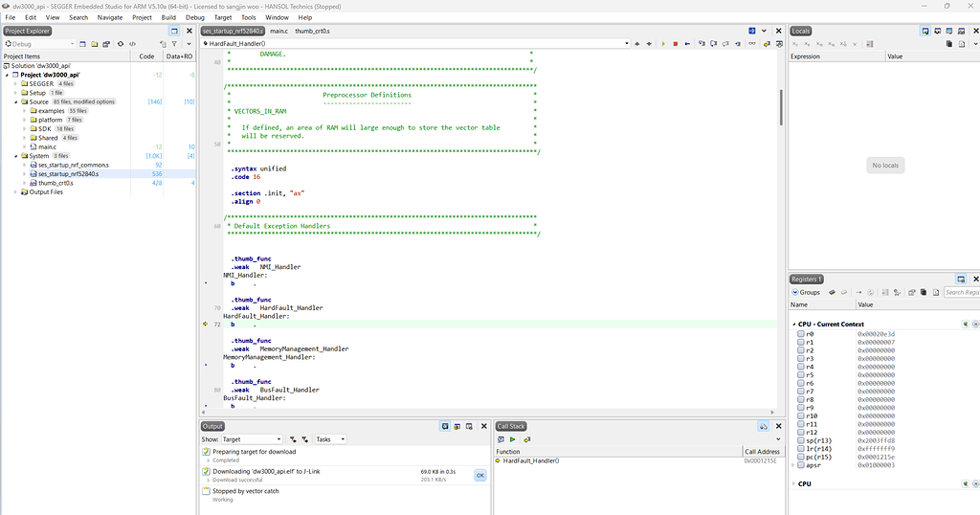Click the code brackets icon in Project Explorer toolbar
This screenshot has height=515, width=980.
click(132, 44)
